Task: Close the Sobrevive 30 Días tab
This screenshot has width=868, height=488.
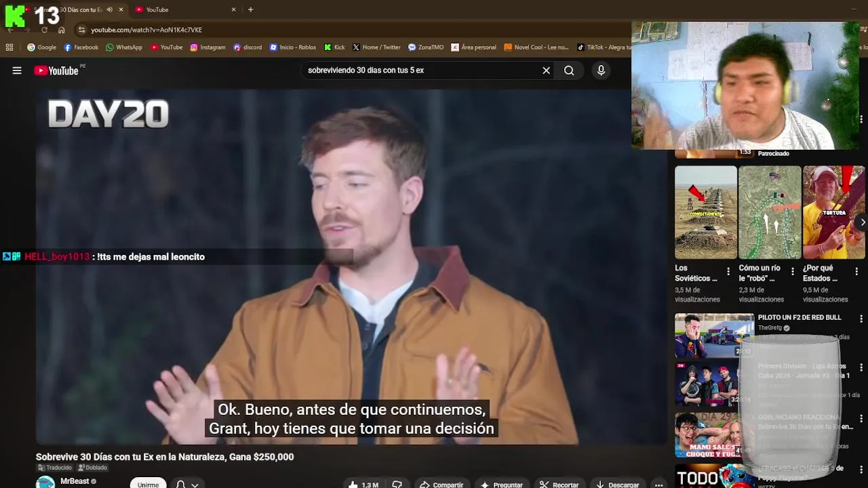Action: 121,9
